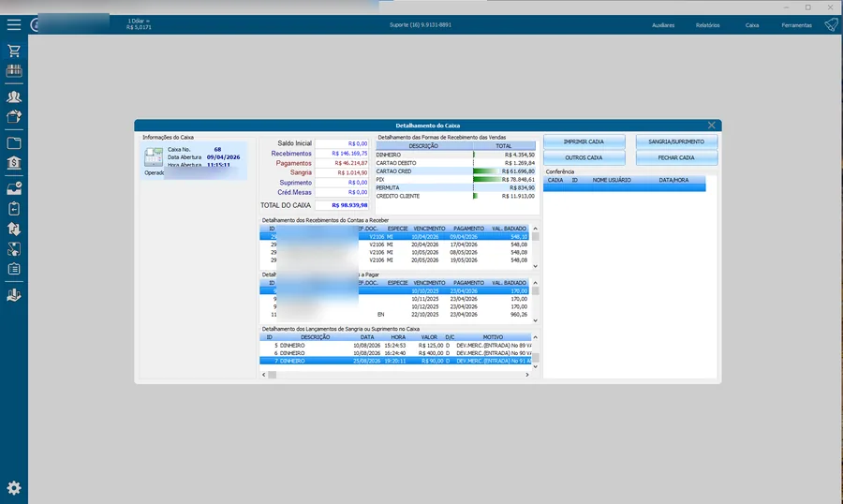Open the bank dollar building icon
843x504 pixels.
[14, 163]
